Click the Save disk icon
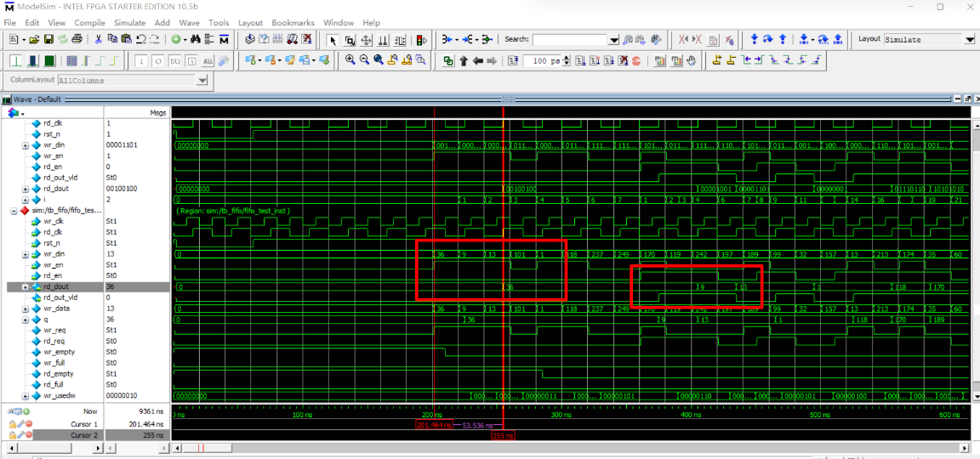Viewport: 980px width, 459px height. click(x=48, y=39)
